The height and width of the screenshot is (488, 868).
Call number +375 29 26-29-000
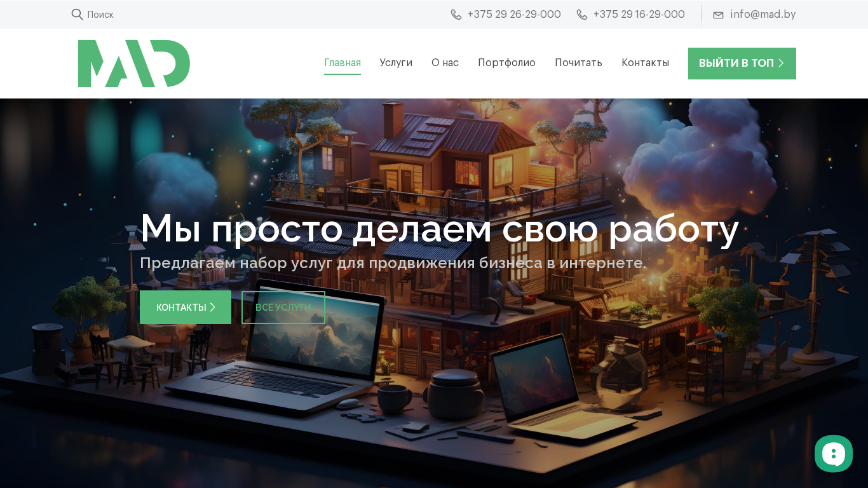coord(514,14)
